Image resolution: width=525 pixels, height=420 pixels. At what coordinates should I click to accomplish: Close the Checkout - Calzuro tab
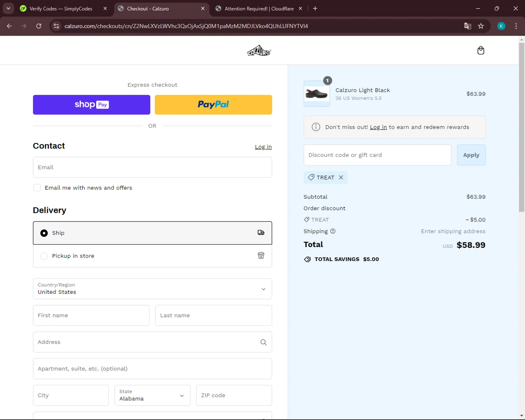tap(203, 8)
